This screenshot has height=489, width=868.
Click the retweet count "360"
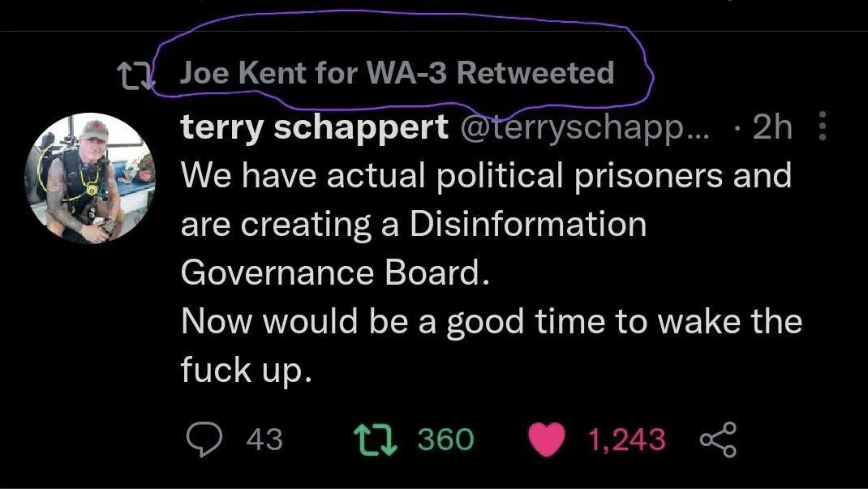[445, 440]
